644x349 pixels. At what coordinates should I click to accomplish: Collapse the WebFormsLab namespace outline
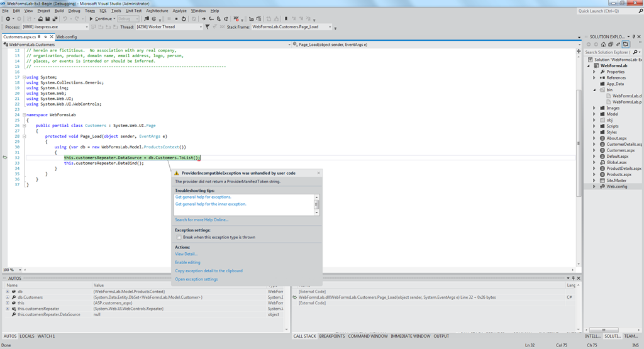pos(24,115)
